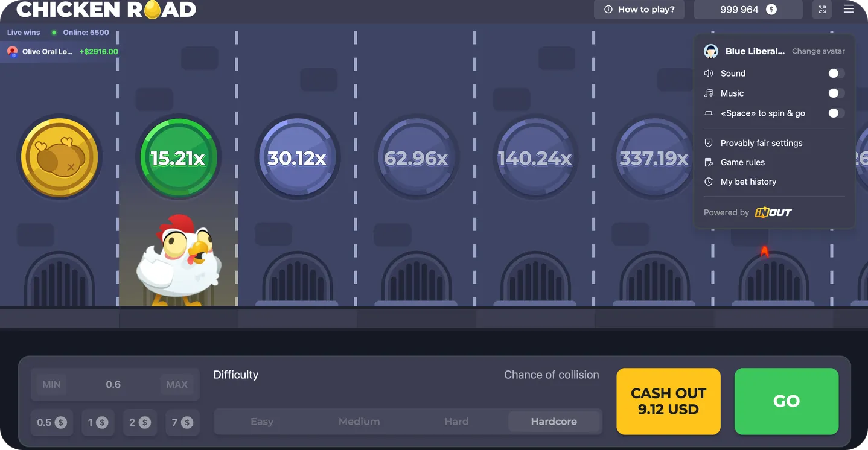Click the Olive Oral Lo... winner name
Screen dimensions: 868x450
[48, 52]
